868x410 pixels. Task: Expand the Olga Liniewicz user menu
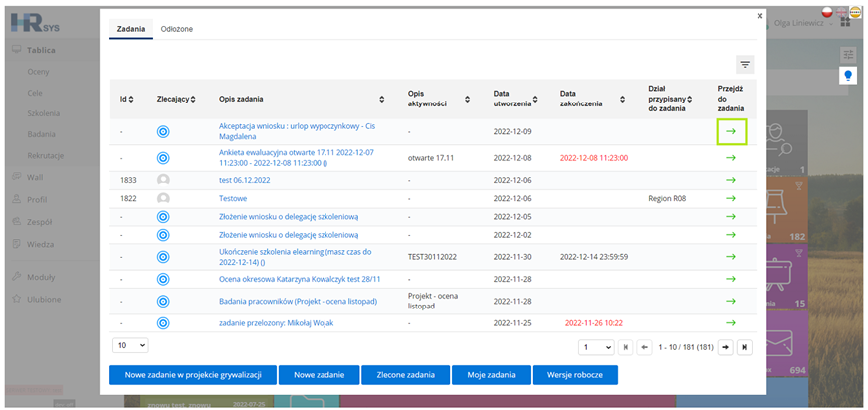tap(802, 23)
